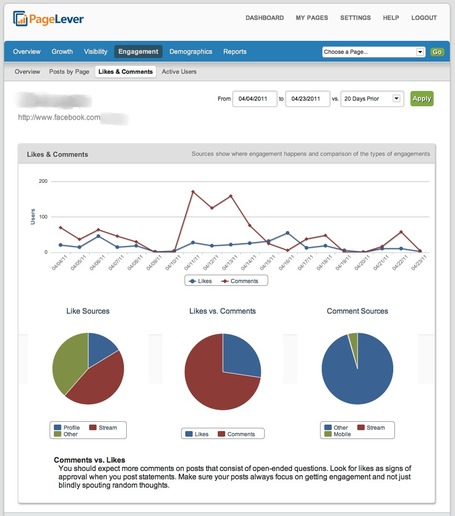
Task: Open the Growth tab
Action: 62,52
